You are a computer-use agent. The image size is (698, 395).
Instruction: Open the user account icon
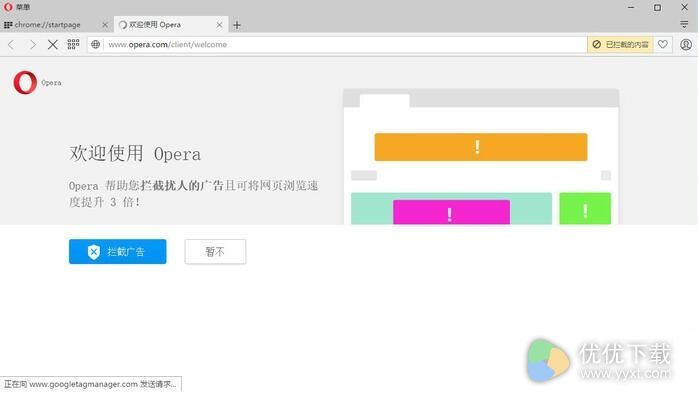(x=686, y=45)
